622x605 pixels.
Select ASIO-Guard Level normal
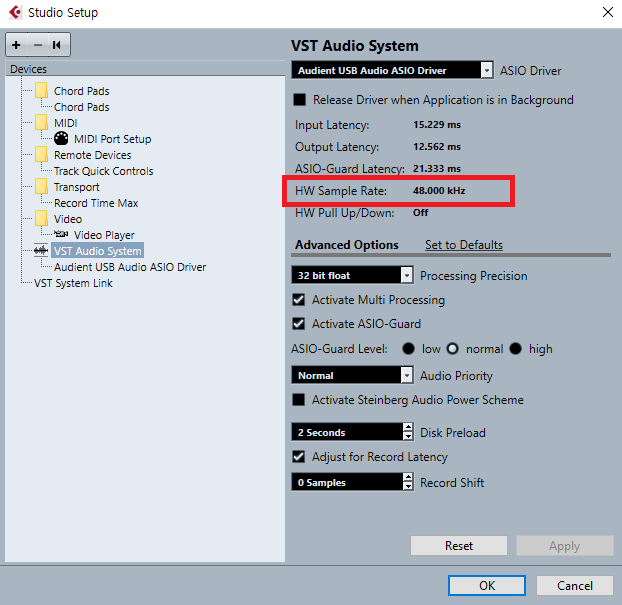(x=453, y=349)
